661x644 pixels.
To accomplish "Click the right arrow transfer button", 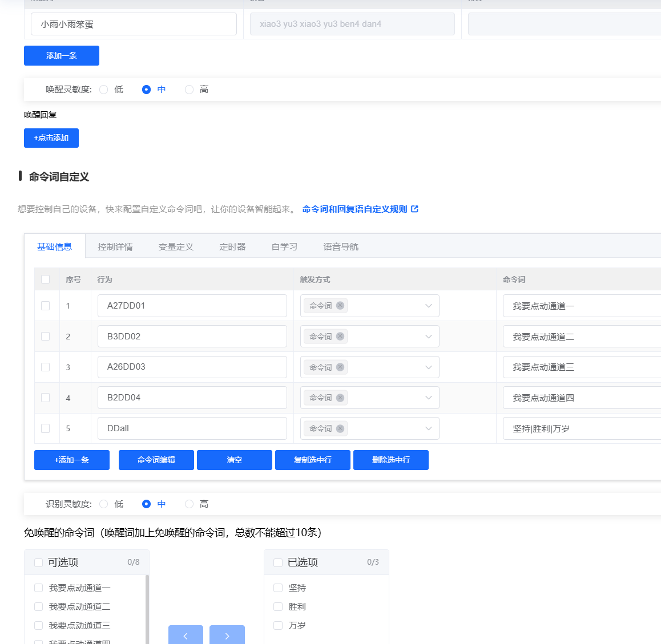I will pyautogui.click(x=227, y=635).
